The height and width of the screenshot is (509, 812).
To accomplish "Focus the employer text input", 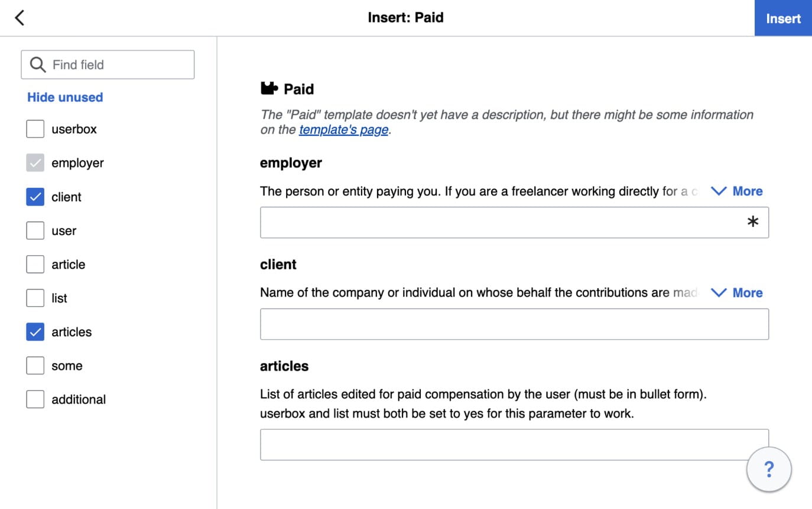I will (x=502, y=223).
